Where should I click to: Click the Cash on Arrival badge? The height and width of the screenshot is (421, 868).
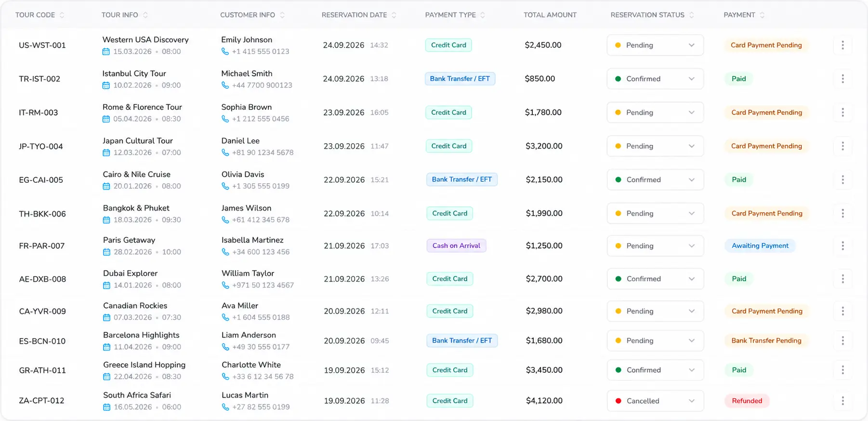456,245
